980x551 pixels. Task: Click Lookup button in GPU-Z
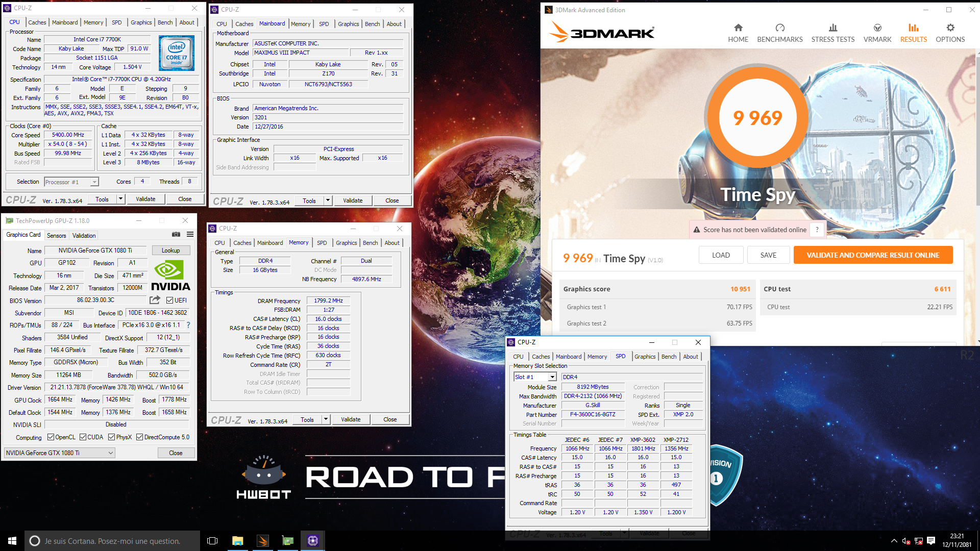tap(171, 251)
